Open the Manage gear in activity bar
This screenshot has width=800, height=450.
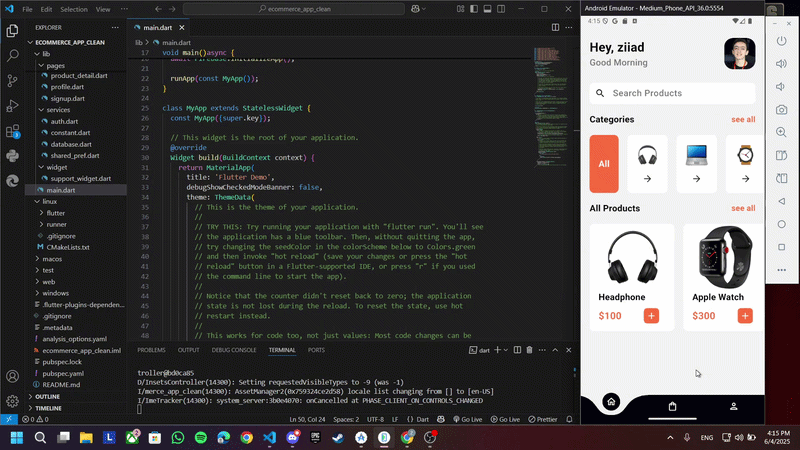12,402
